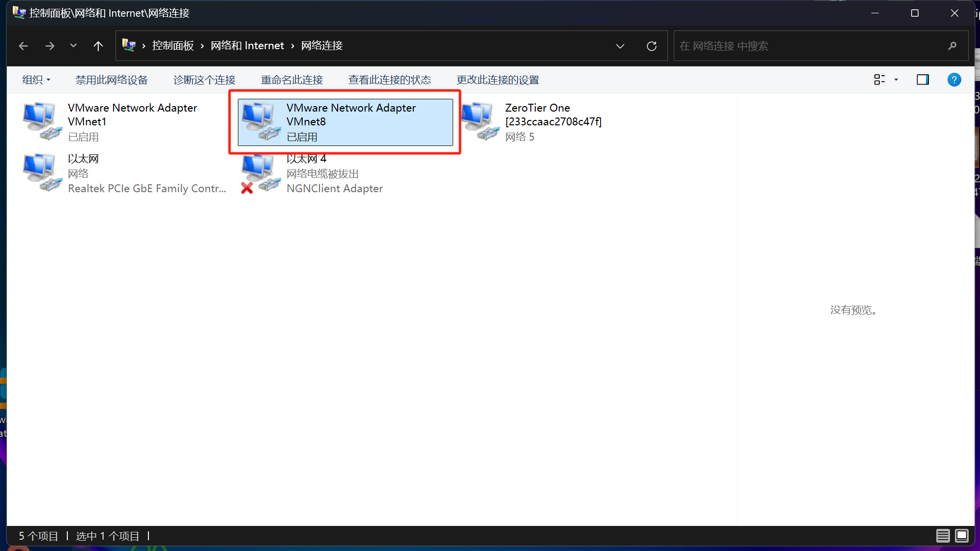Click the window title bar app icon
Viewport: 980px width, 551px height.
[x=19, y=13]
